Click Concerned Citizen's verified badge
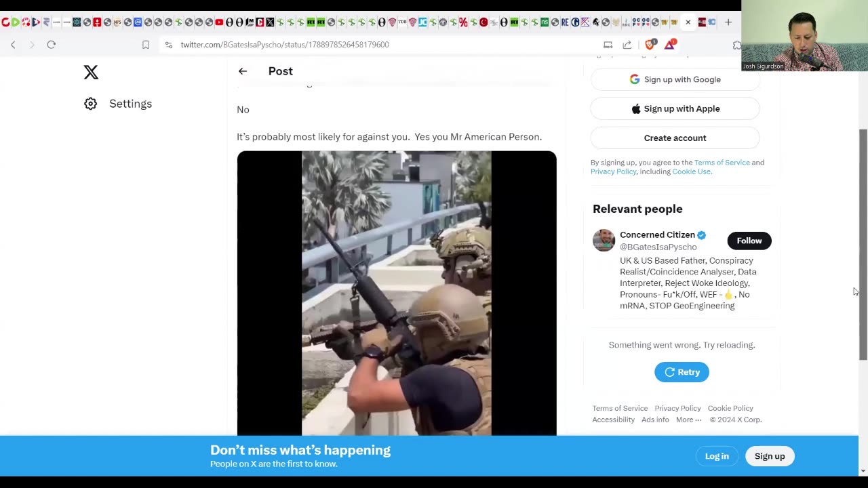Viewport: 868px width, 488px height. 702,235
